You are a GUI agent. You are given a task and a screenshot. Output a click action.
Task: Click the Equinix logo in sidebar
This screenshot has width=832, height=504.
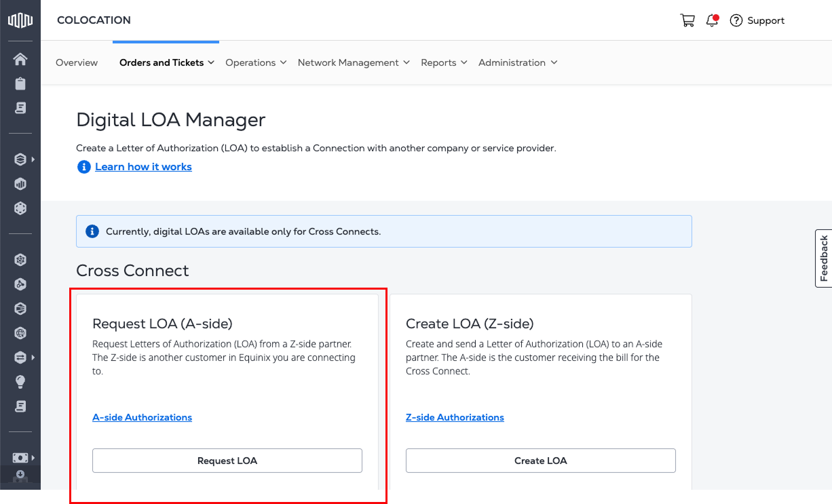click(20, 20)
